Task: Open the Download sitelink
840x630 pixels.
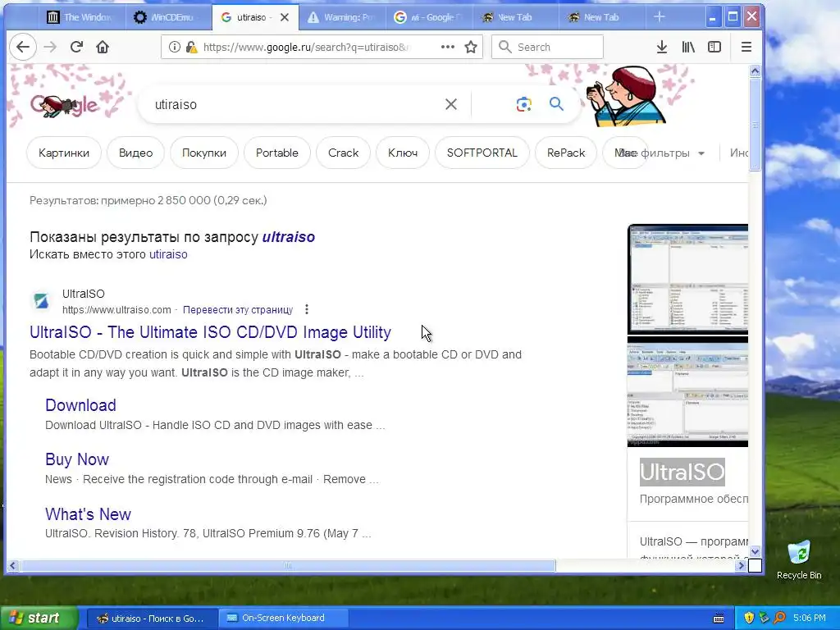Action: pyautogui.click(x=80, y=405)
